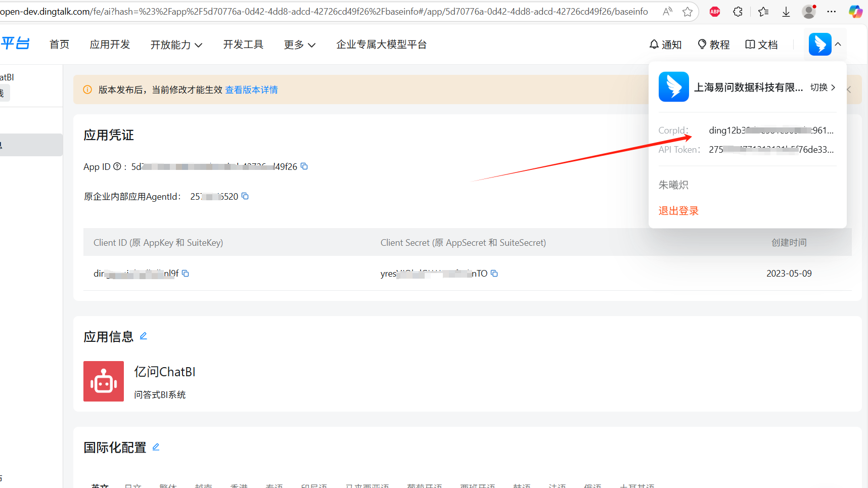Open browser downloads panel
Viewport: 868px width, 488px height.
click(x=786, y=12)
